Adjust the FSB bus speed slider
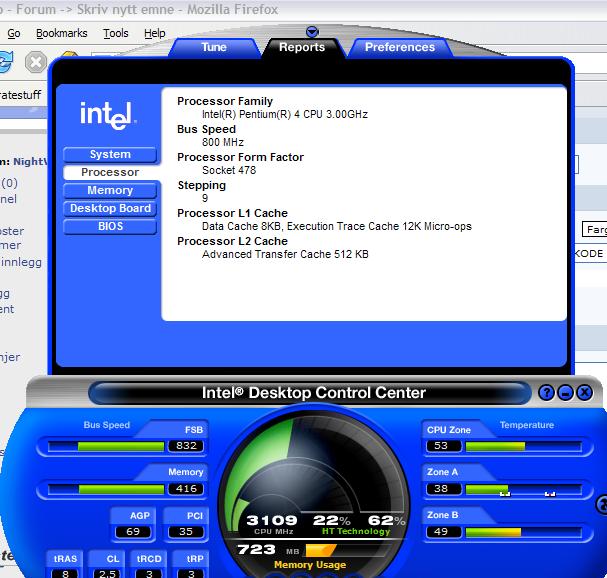Screen dimensions: 607x578 [x=107, y=446]
